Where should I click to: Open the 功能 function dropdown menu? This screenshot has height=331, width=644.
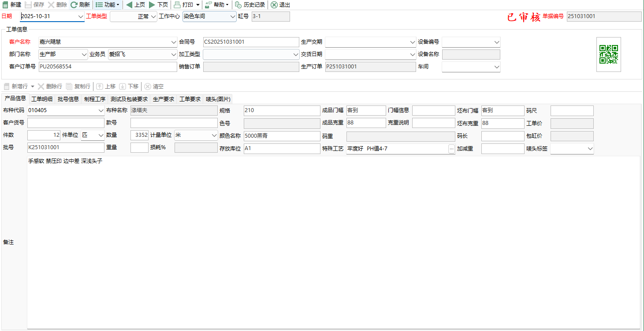[x=108, y=5]
